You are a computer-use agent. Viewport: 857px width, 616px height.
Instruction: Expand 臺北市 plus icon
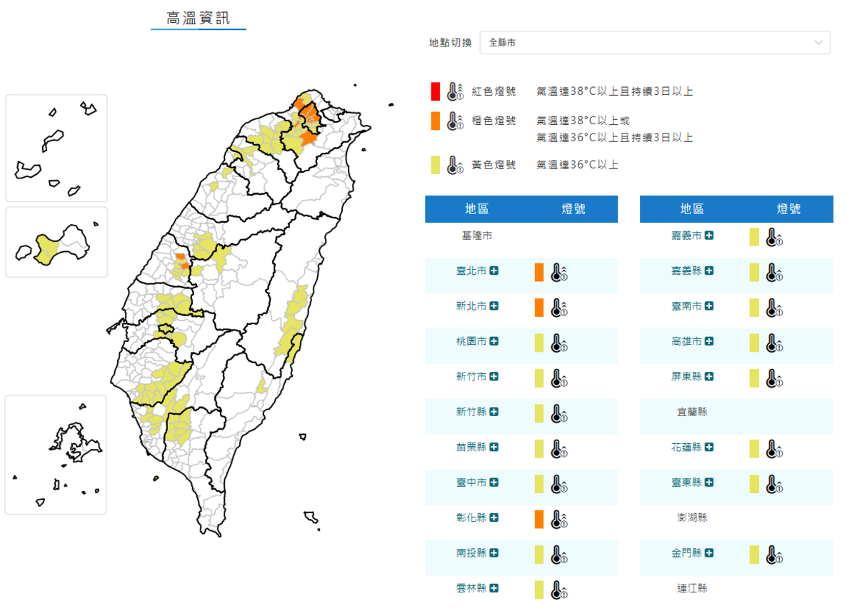[x=494, y=271]
